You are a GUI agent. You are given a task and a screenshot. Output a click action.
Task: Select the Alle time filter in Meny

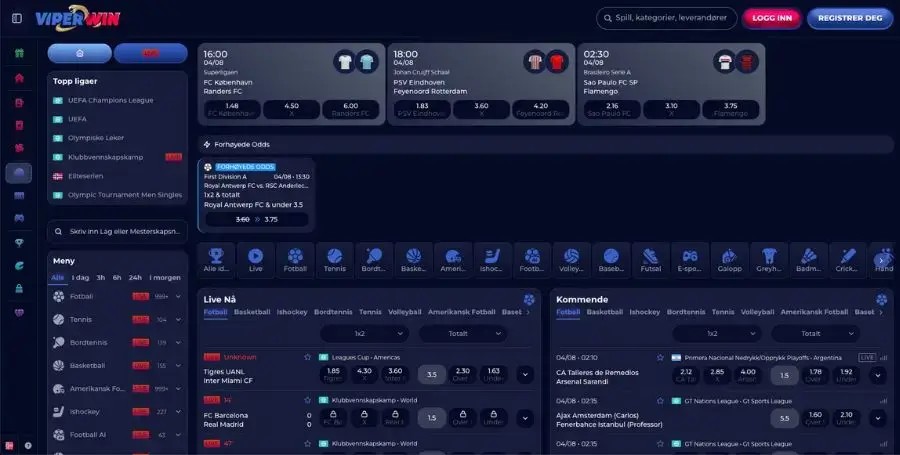click(57, 278)
